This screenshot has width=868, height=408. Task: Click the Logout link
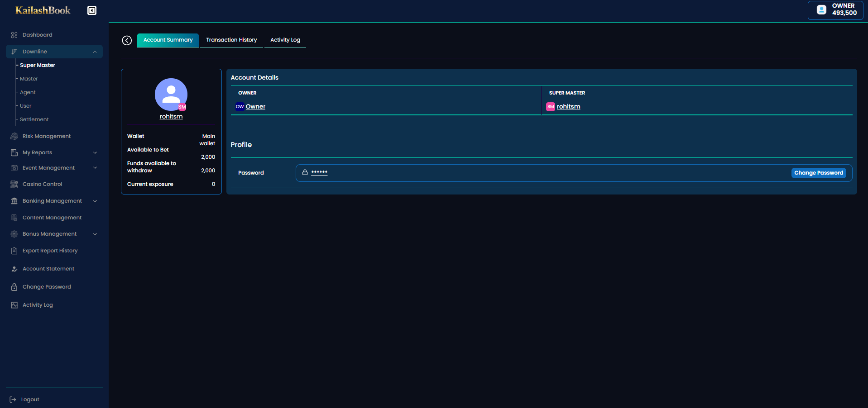(30, 399)
